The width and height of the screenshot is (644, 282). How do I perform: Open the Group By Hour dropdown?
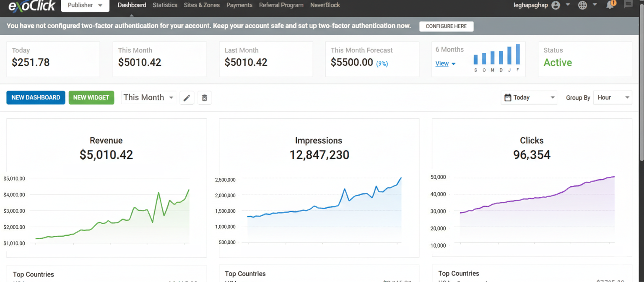click(613, 97)
